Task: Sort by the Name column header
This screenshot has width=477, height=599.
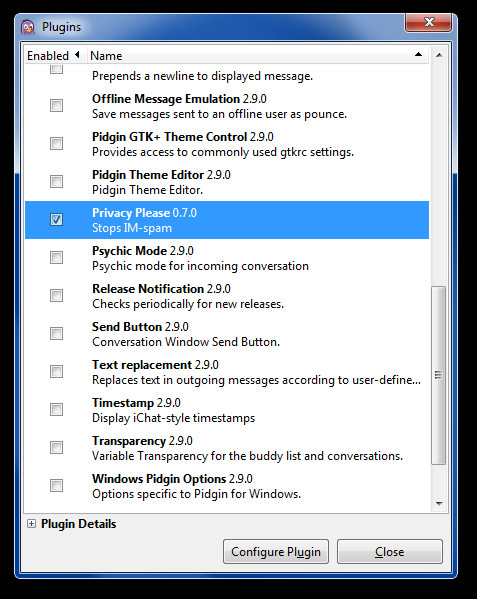Action: 258,56
